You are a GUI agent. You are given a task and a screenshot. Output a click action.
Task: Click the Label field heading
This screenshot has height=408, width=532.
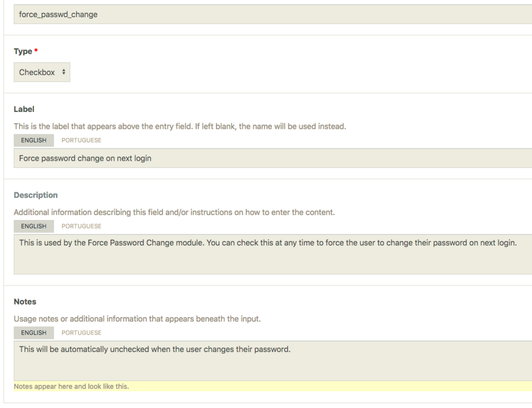pyautogui.click(x=24, y=109)
